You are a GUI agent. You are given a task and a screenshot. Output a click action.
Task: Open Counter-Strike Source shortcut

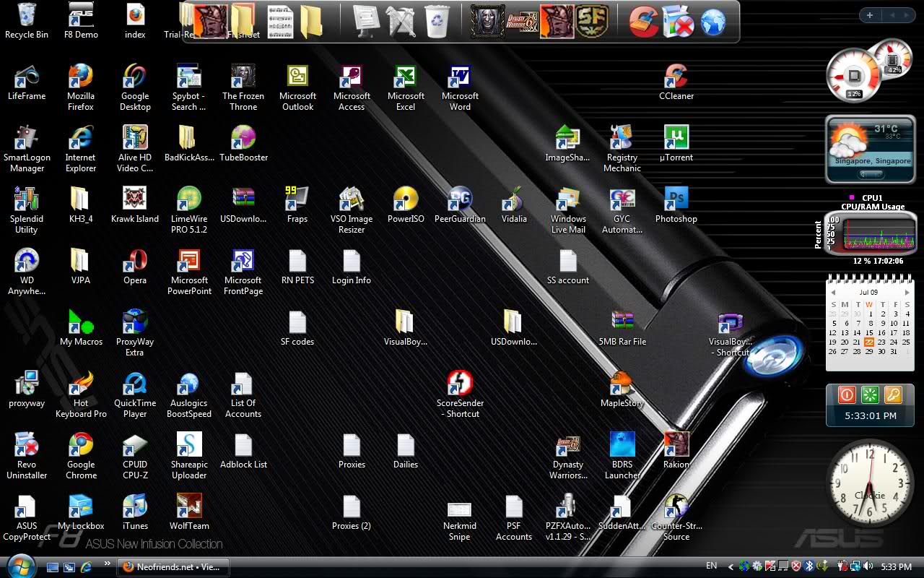coord(676,517)
